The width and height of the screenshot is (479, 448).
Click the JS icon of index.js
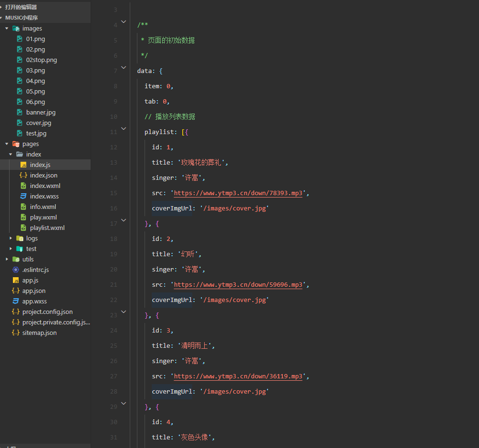(23, 165)
